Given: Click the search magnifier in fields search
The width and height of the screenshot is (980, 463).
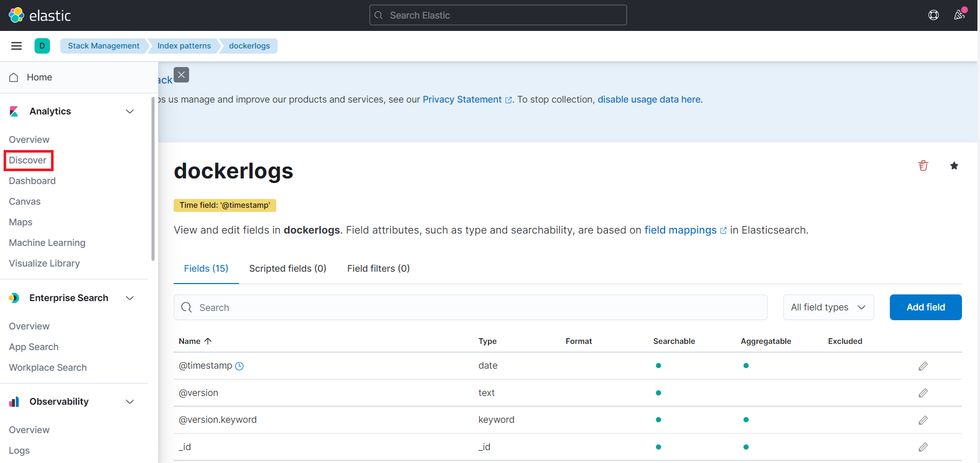Looking at the screenshot, I should click(187, 307).
